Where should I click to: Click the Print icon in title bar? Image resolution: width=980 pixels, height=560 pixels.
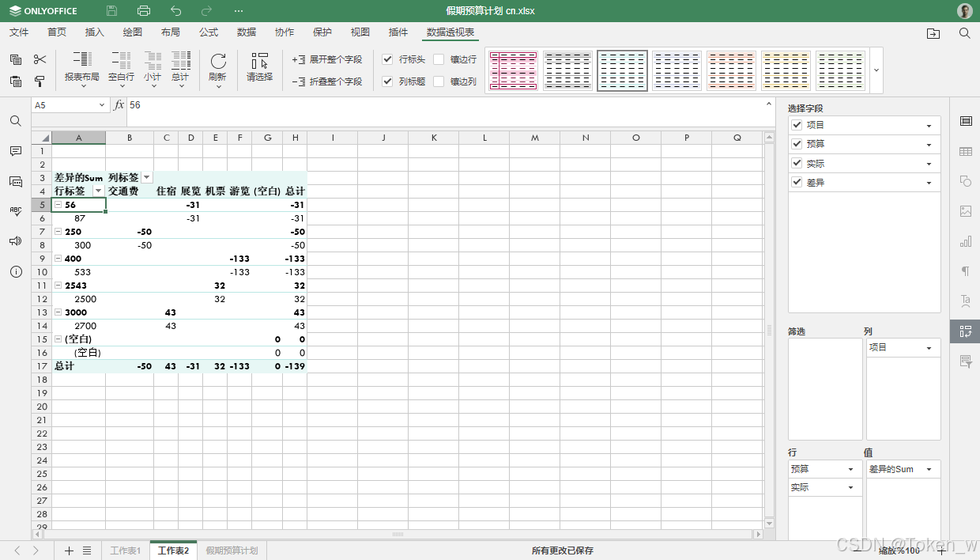[x=143, y=11]
